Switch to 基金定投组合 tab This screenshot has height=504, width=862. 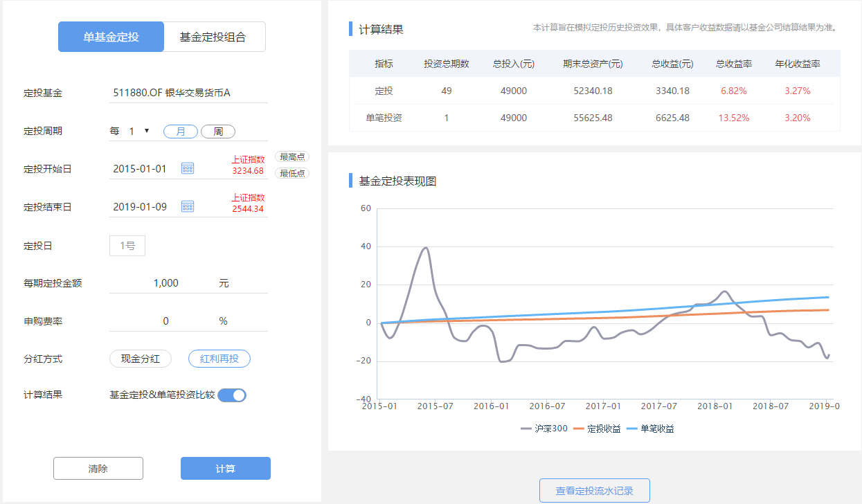click(x=215, y=37)
